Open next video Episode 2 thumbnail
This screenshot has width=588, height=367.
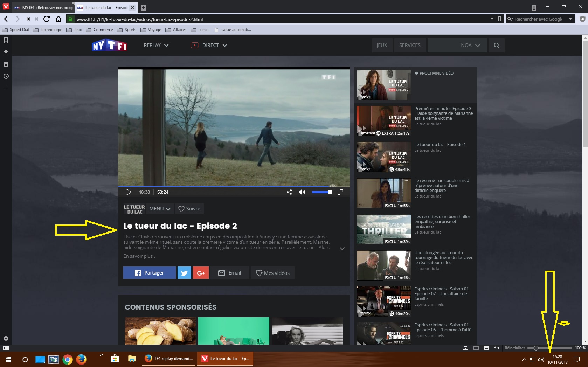(x=384, y=85)
